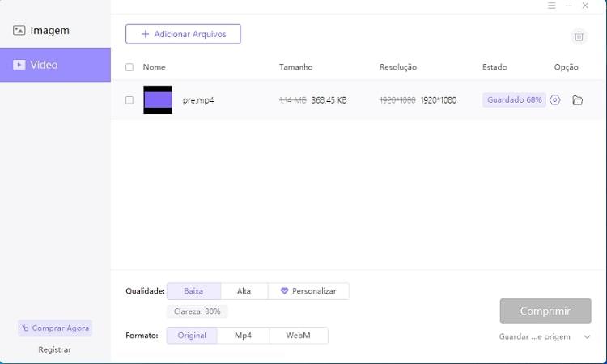
Task: Click the pre.mp4 video thumbnail
Action: coord(158,100)
